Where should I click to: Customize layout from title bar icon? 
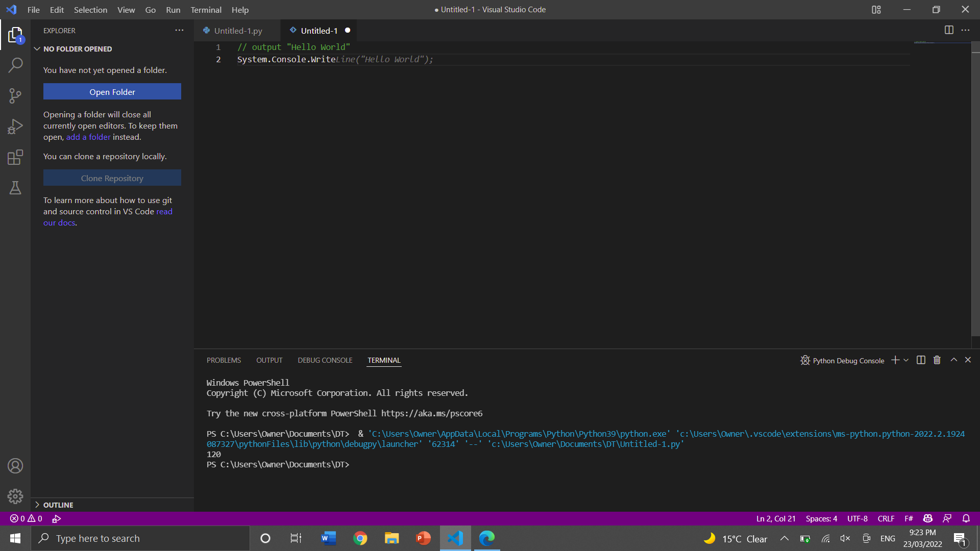tap(876, 10)
